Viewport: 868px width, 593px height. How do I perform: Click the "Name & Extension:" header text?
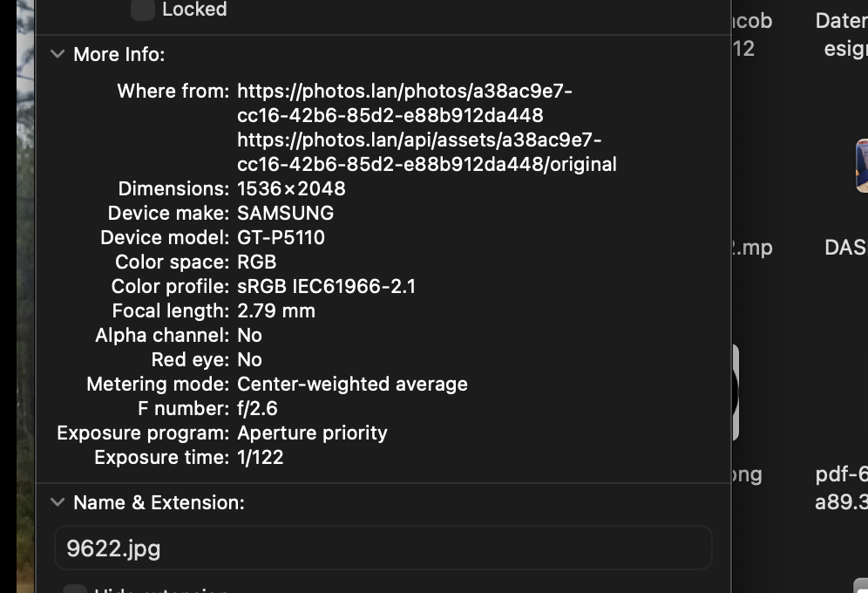click(159, 502)
